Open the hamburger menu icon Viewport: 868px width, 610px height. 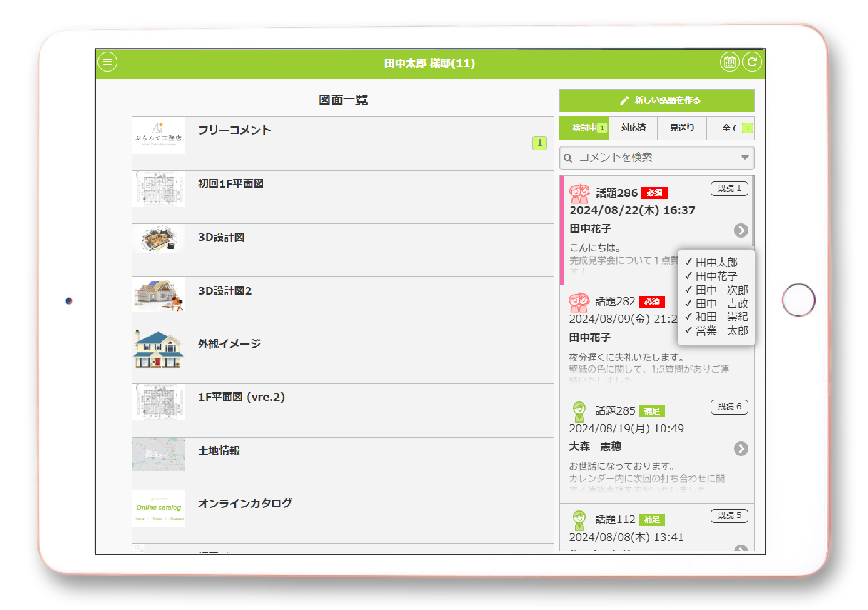coord(107,62)
